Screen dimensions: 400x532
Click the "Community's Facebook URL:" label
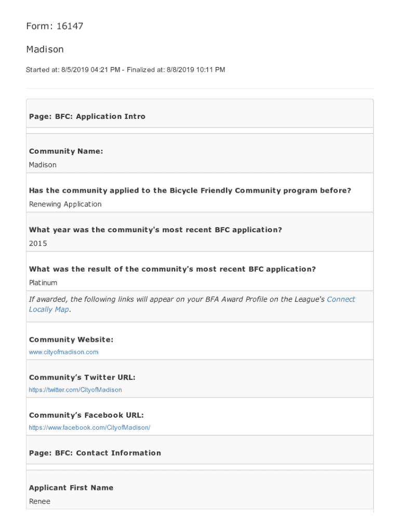coord(86,416)
